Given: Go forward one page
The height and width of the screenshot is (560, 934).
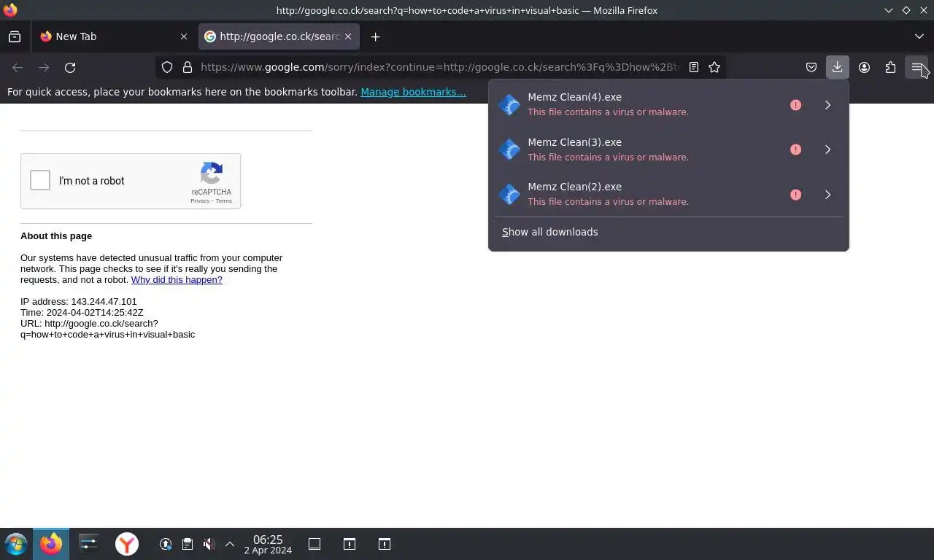Looking at the screenshot, I should point(44,67).
